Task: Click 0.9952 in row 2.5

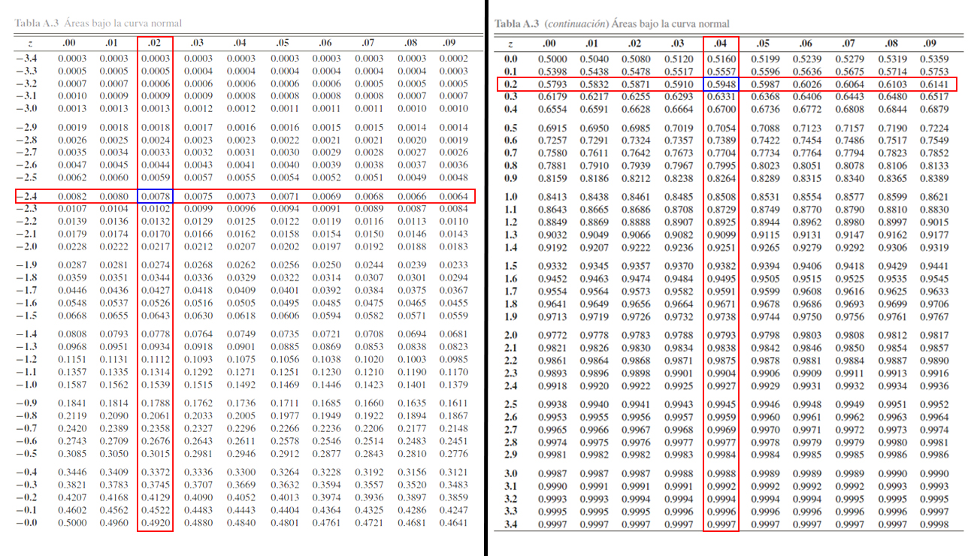Action: pyautogui.click(x=934, y=405)
